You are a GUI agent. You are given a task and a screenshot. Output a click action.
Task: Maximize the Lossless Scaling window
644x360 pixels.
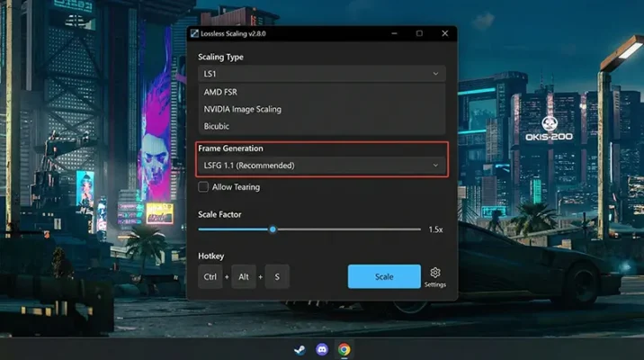pos(419,33)
